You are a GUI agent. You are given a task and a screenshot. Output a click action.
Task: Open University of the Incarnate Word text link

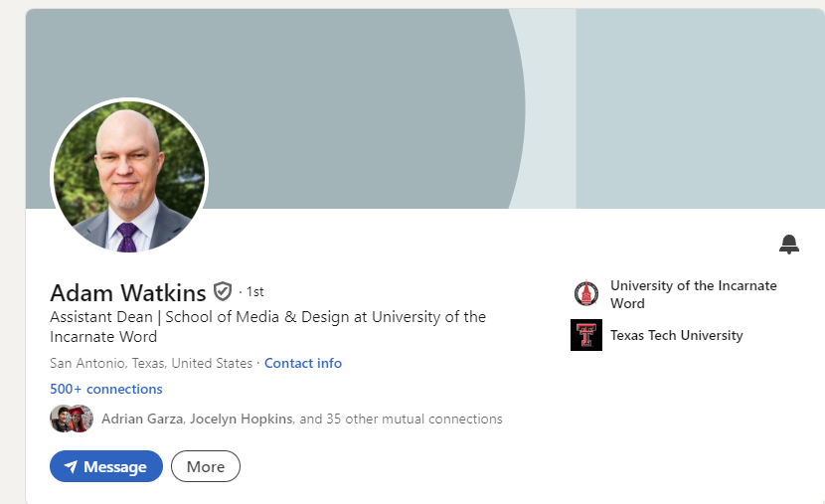pyautogui.click(x=694, y=294)
